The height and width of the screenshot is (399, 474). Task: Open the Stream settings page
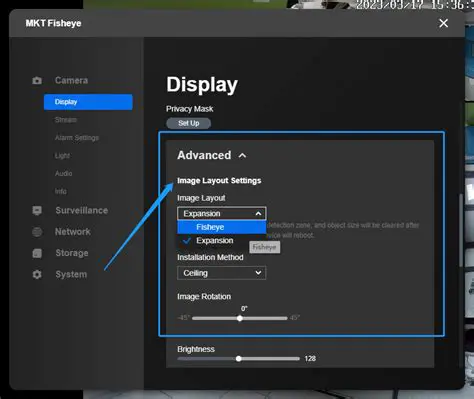click(66, 120)
